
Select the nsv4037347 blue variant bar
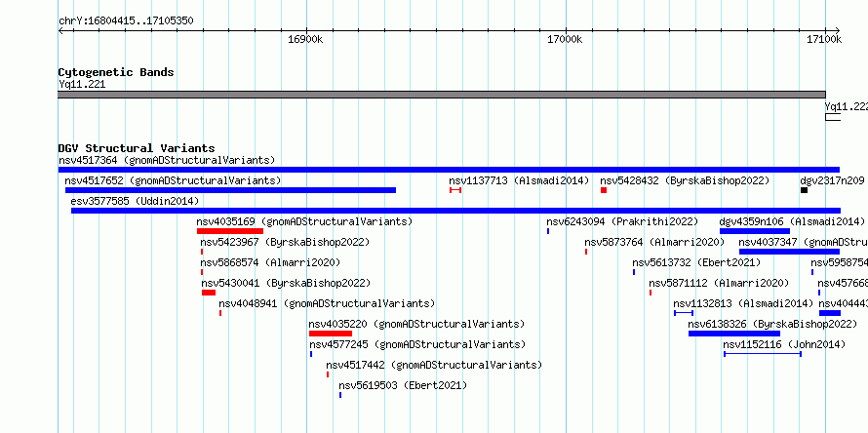789,252
